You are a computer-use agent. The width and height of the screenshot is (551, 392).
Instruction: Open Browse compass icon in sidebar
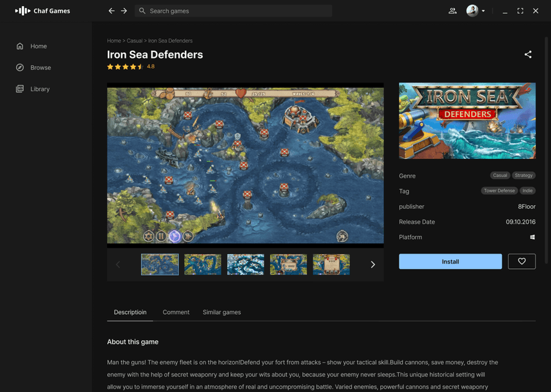point(20,67)
